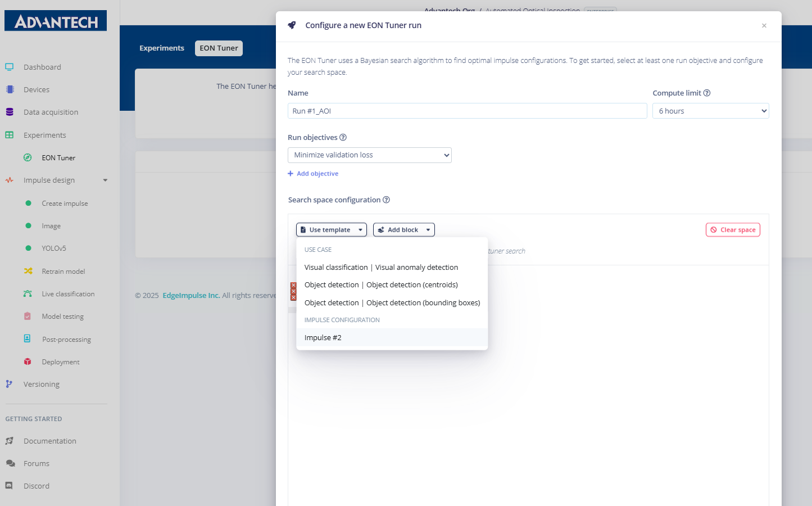Select Object detection (bounding boxes) template
Screen dimensions: 812x506
(x=392, y=303)
